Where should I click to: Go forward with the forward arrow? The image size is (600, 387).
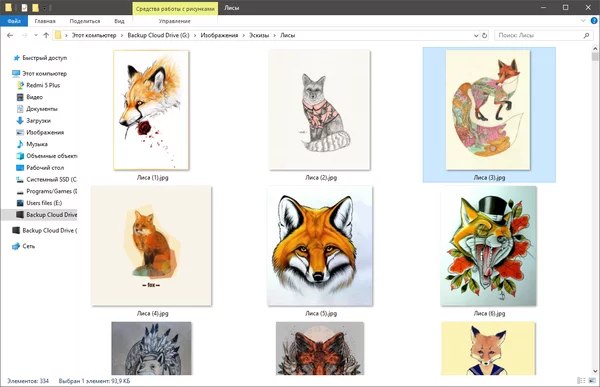(24, 35)
